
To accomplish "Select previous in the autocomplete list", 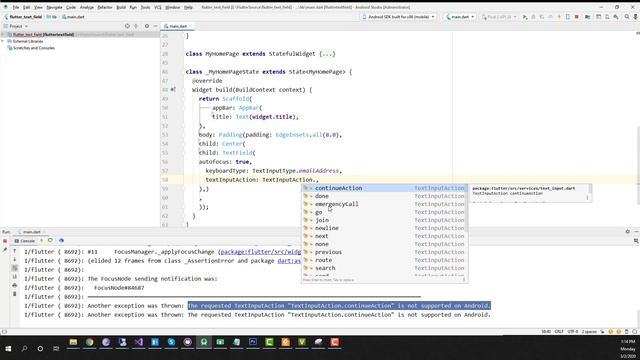I will [384, 252].
